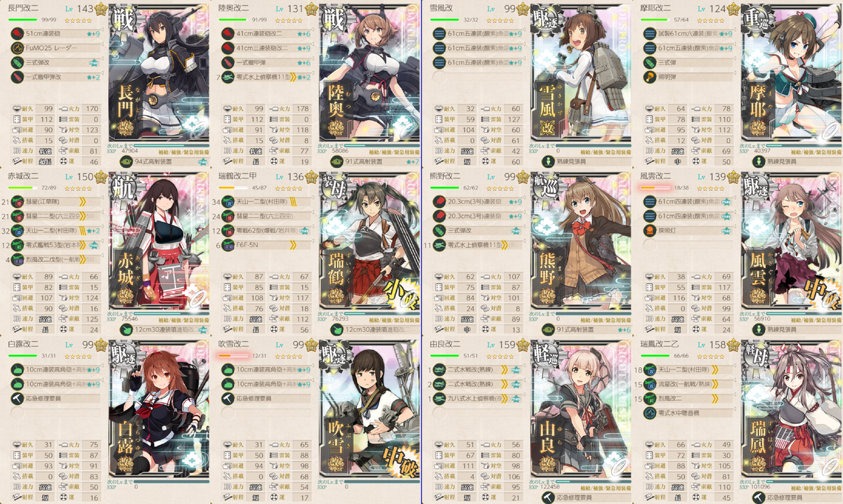Click Kazagumo's orange HP bar
This screenshot has height=504, width=843.
[655, 188]
